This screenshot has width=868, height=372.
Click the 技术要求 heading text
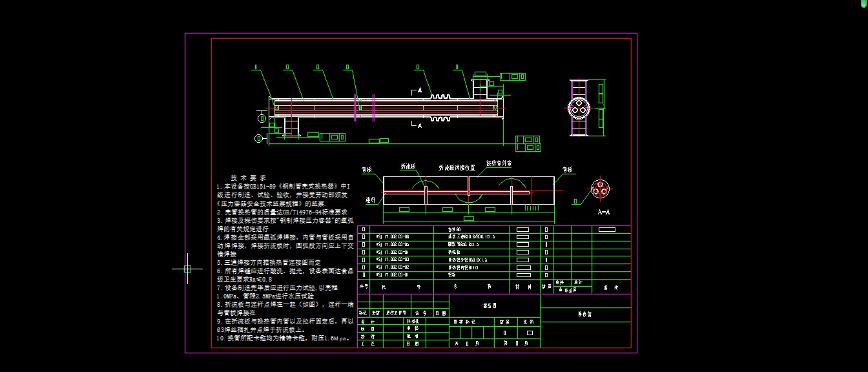coord(248,178)
